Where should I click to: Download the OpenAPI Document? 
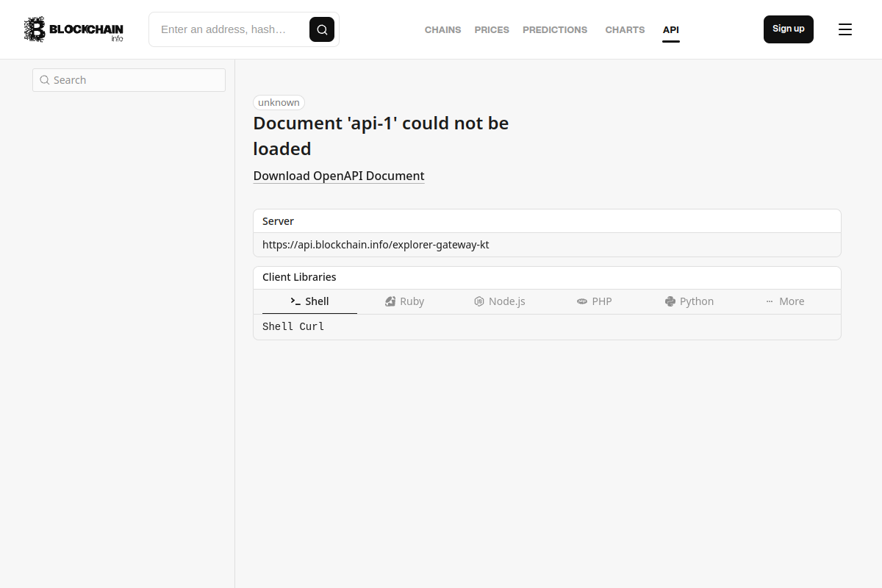coord(339,176)
